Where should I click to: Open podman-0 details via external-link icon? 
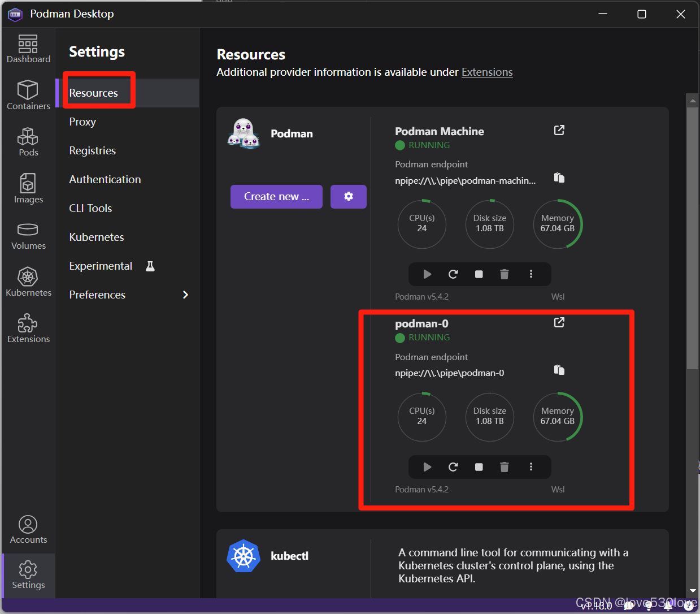tap(559, 322)
